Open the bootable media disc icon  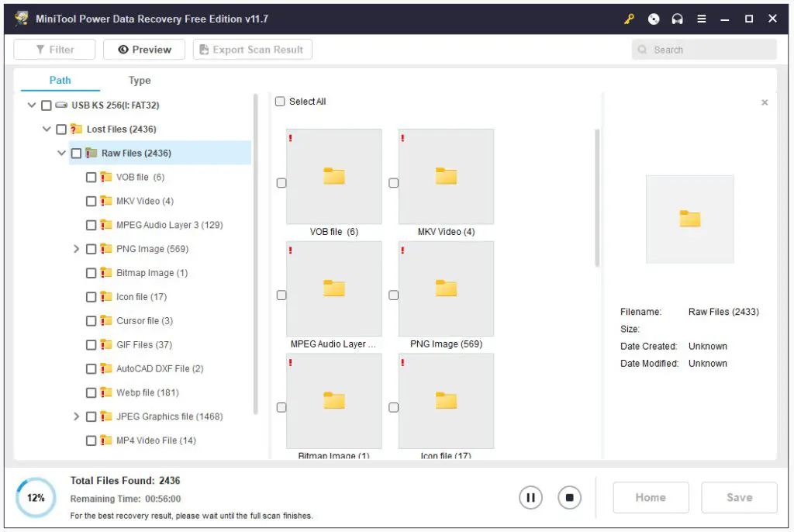[x=654, y=19]
